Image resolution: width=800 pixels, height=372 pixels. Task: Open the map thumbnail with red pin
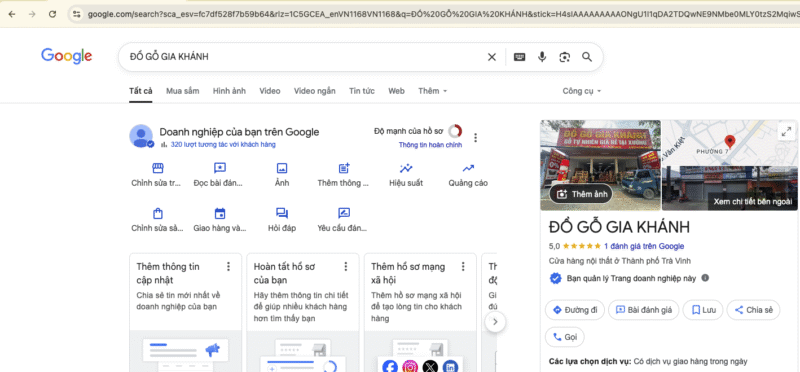pos(730,142)
